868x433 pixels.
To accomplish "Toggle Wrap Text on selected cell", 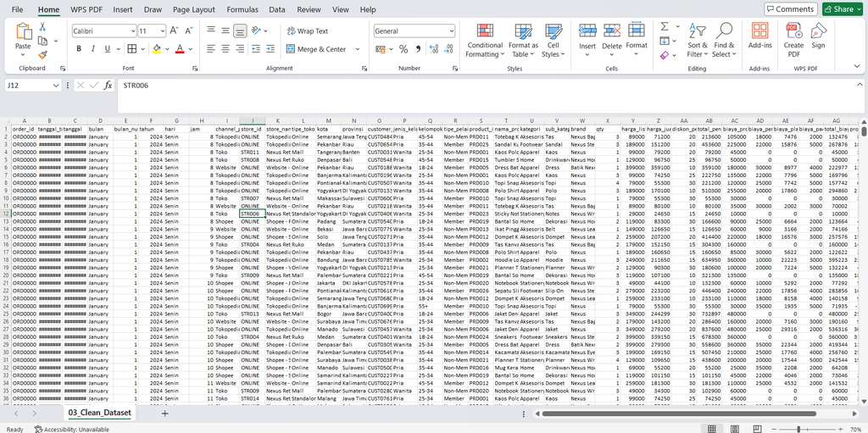I will tap(307, 31).
